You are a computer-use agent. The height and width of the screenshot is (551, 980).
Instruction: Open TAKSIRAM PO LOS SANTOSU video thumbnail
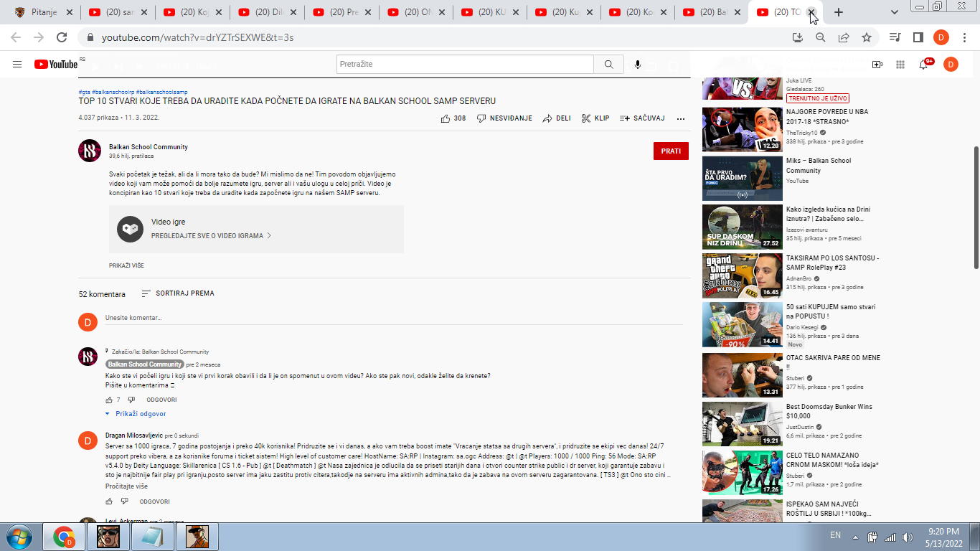click(x=742, y=275)
